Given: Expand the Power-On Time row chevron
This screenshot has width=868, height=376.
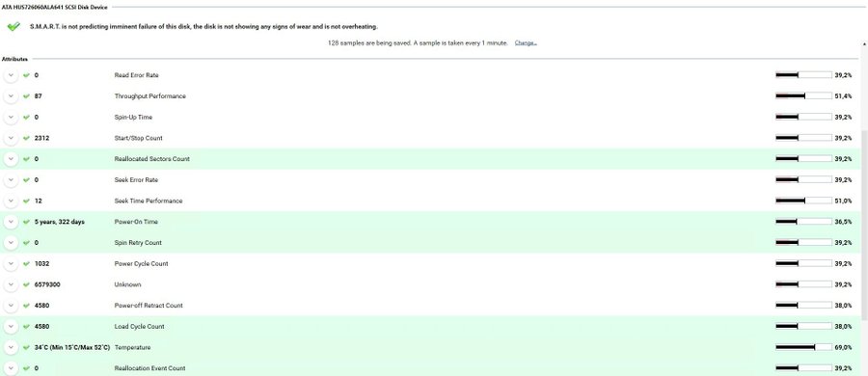Looking at the screenshot, I should click(x=11, y=222).
